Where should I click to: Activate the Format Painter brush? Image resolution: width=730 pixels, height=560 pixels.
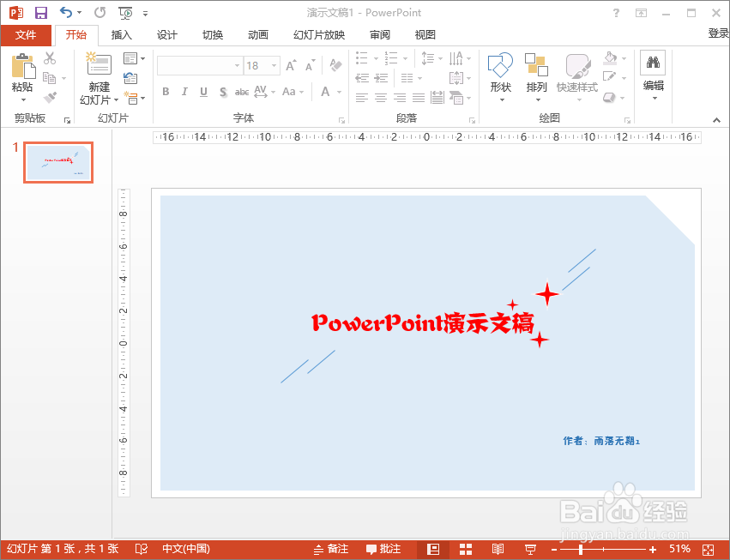click(50, 97)
